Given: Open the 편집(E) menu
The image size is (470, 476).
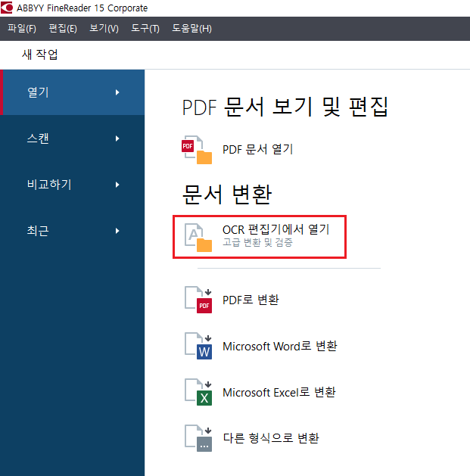Looking at the screenshot, I should (63, 29).
